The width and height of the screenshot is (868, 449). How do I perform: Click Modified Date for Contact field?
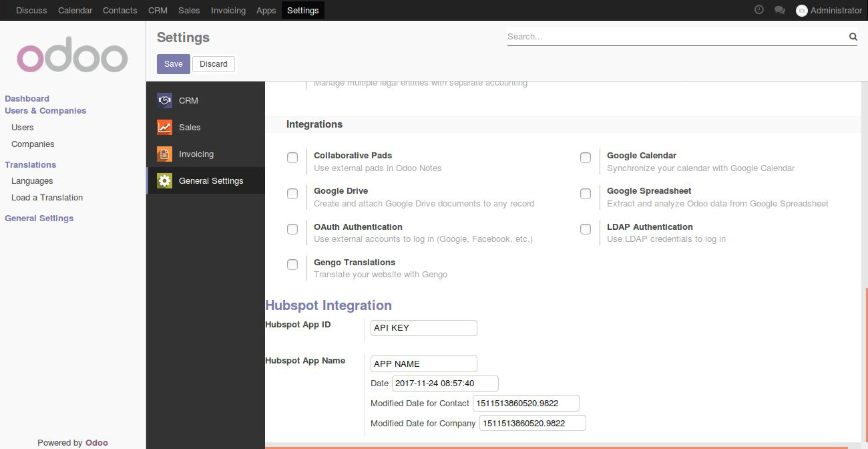coord(526,403)
